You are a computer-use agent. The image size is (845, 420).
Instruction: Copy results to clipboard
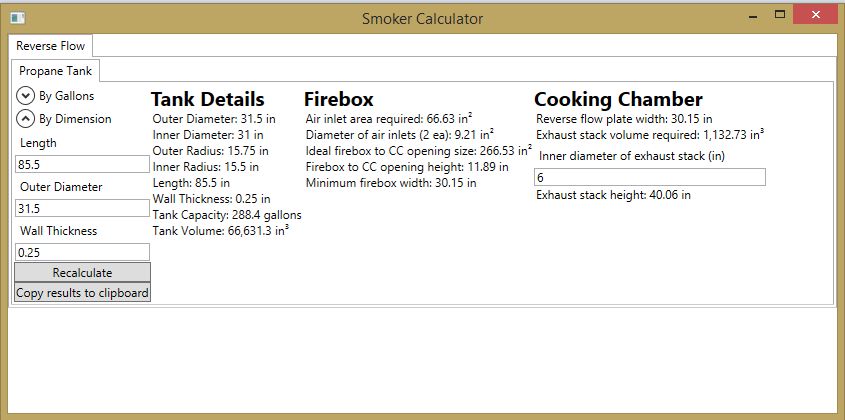pos(82,292)
